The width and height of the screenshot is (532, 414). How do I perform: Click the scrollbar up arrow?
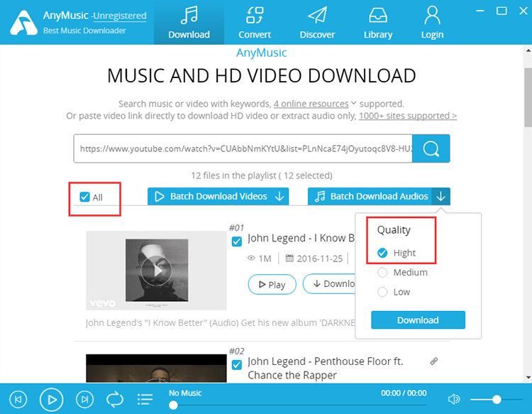pyautogui.click(x=528, y=50)
